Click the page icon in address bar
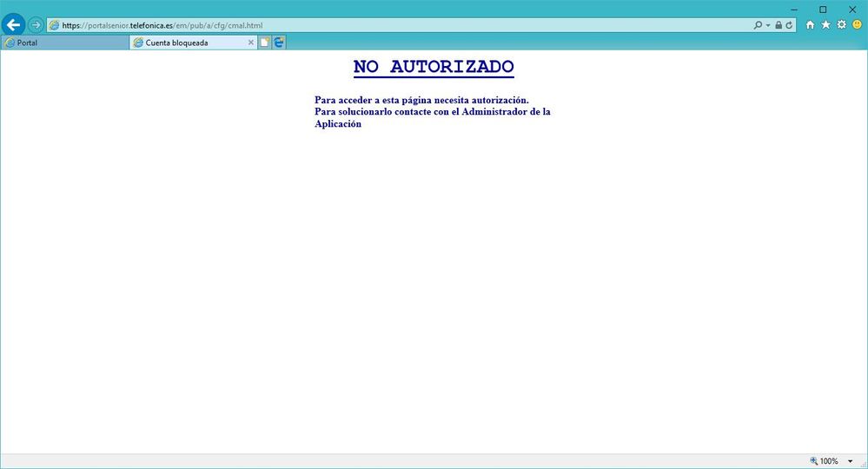This screenshot has width=868, height=469. tap(54, 25)
